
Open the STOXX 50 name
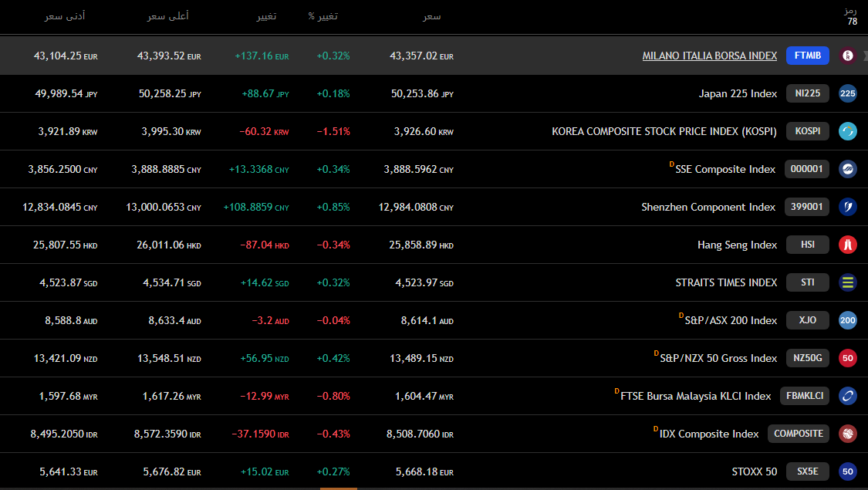coord(755,471)
